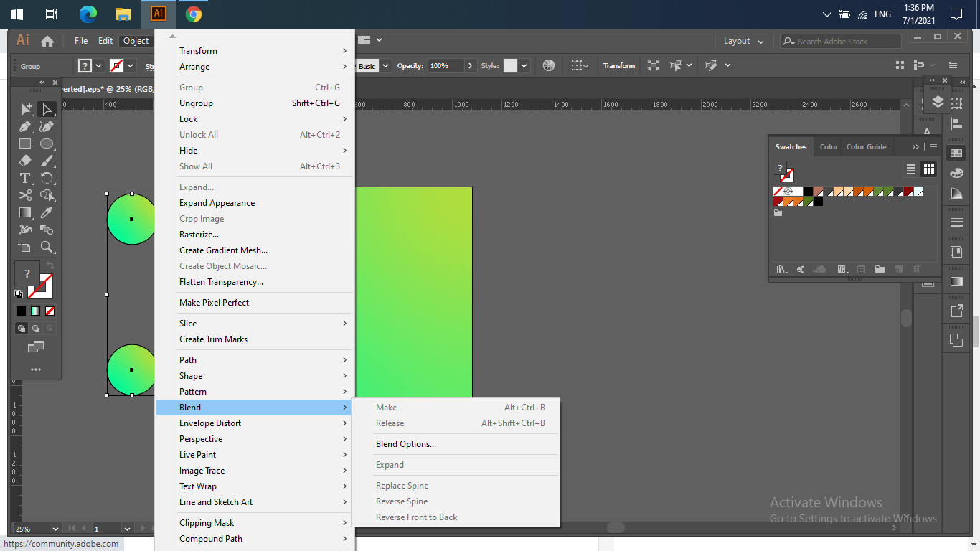The image size is (980, 551).
Task: Open the Opacity dropdown
Action: pos(471,65)
